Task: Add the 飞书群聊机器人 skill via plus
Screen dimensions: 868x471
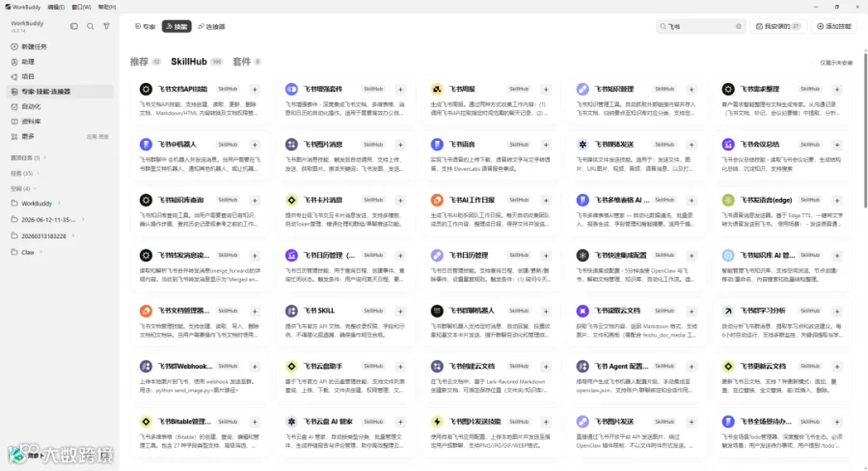Action: (x=546, y=311)
